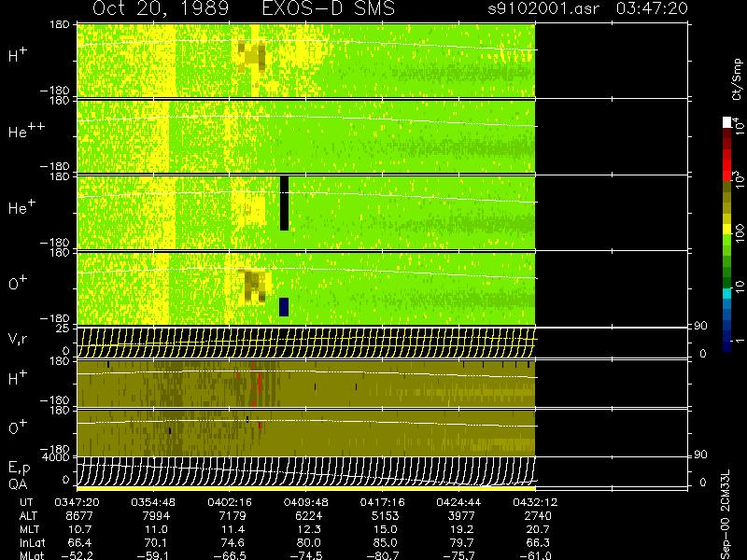Click the UT value '0354:48'
The width and height of the screenshot is (747, 560).
[x=153, y=502]
